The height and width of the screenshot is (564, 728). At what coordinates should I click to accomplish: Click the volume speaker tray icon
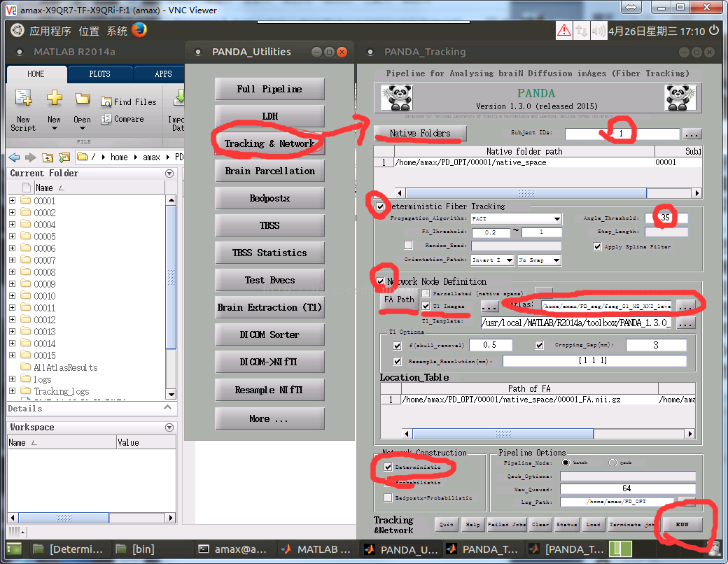(x=598, y=31)
